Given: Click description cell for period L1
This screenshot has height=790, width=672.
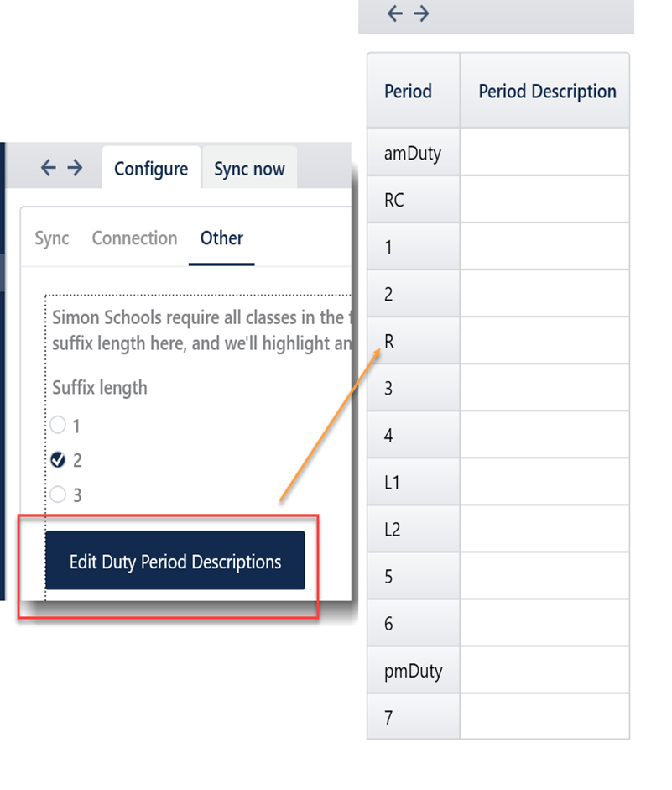Looking at the screenshot, I should (544, 482).
